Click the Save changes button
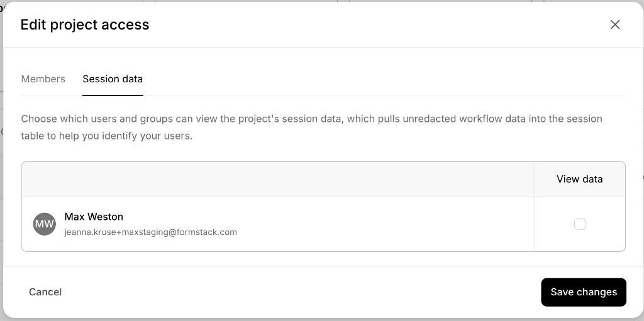Viewport: 644px width, 321px height. (x=584, y=292)
